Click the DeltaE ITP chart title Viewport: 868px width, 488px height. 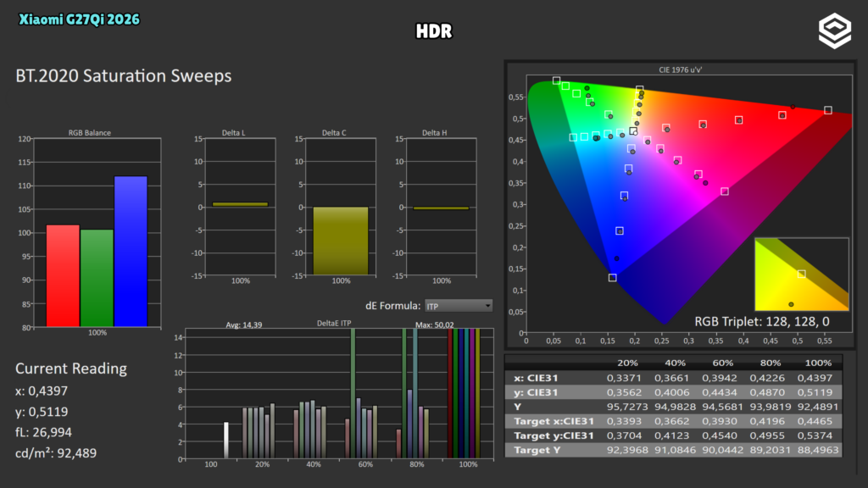(x=334, y=323)
